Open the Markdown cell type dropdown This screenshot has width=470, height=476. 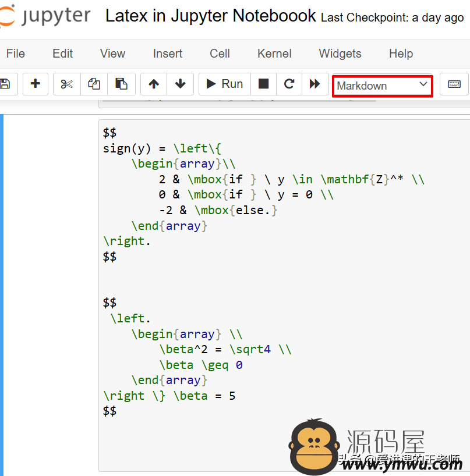[383, 86]
